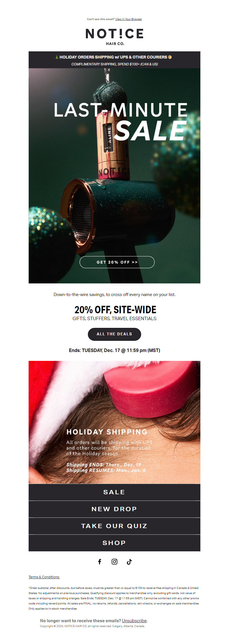Image resolution: width=229 pixels, height=644 pixels.
Task: Click the Last-Minute Sale hero image
Action: click(x=114, y=176)
